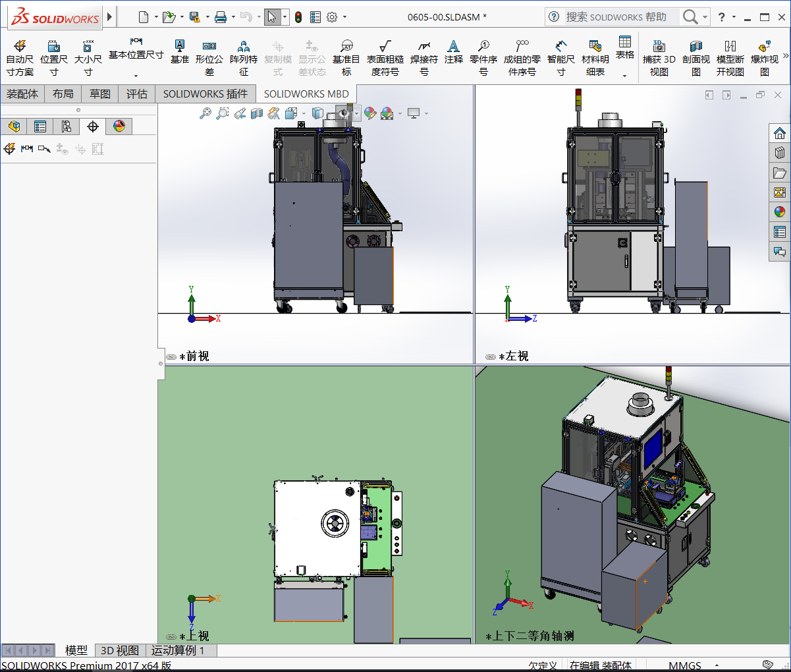Insert a Surface Finish symbol (表面粗糙度符号)
791x672 pixels.
(x=385, y=58)
